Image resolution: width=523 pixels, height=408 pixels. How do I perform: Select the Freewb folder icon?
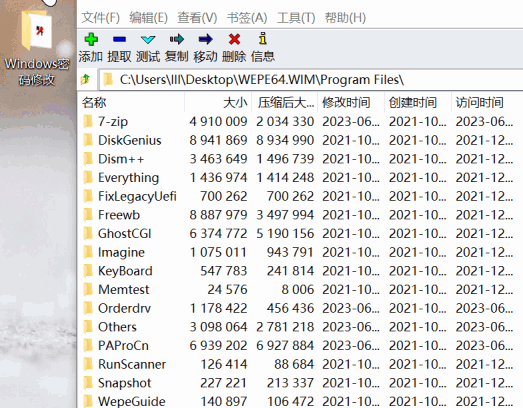[x=88, y=215]
